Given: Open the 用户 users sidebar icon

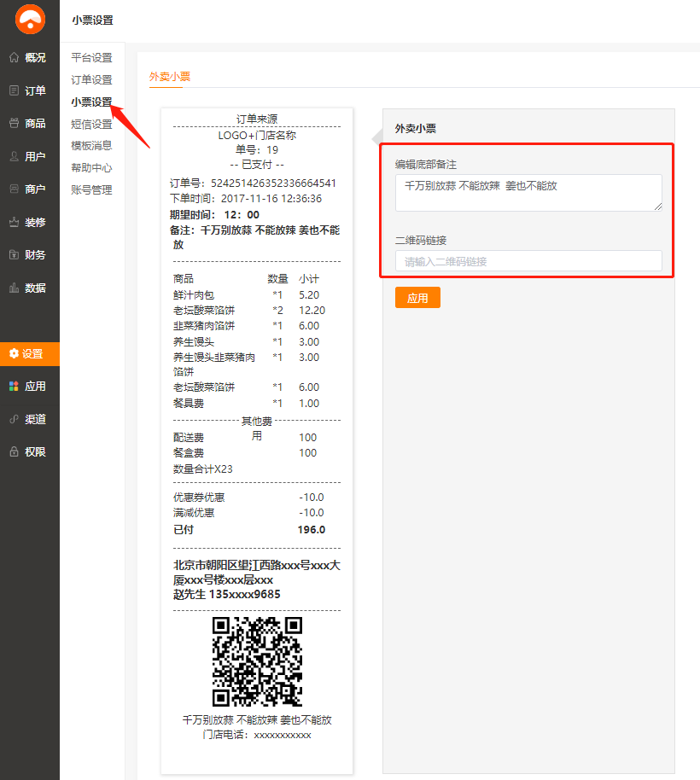Looking at the screenshot, I should pyautogui.click(x=14, y=157).
